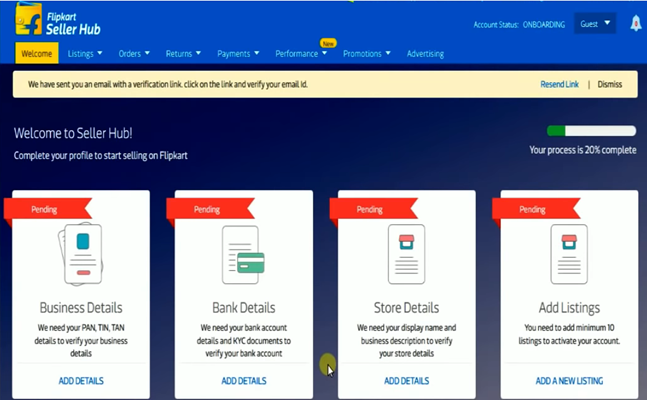Click the profile completion progress bar

(591, 131)
